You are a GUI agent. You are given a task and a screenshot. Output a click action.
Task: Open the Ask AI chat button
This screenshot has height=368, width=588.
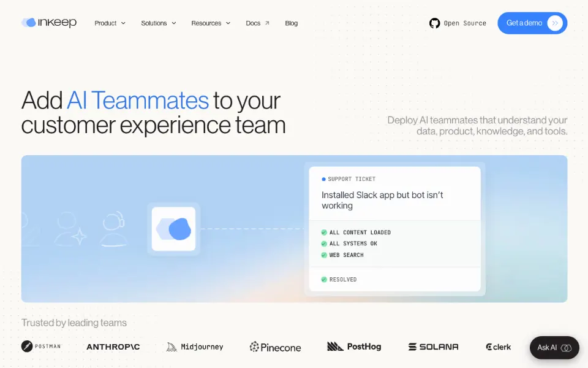point(554,348)
